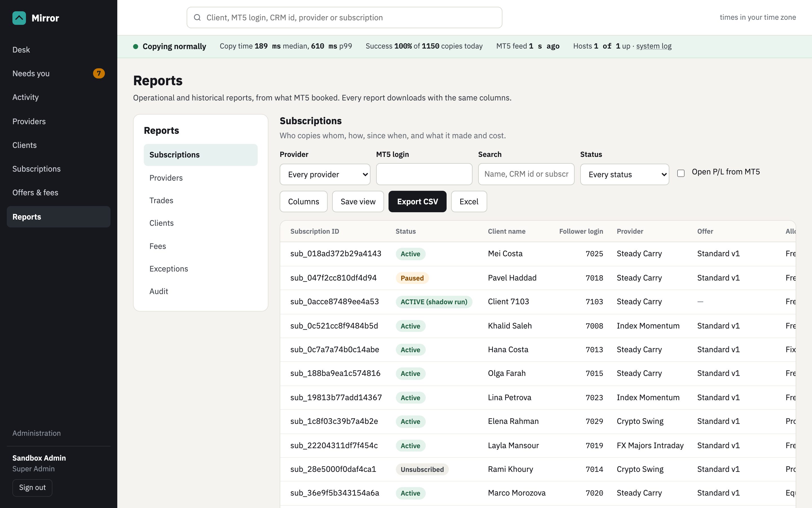Focus the Name, CRM id search filter

click(526, 174)
